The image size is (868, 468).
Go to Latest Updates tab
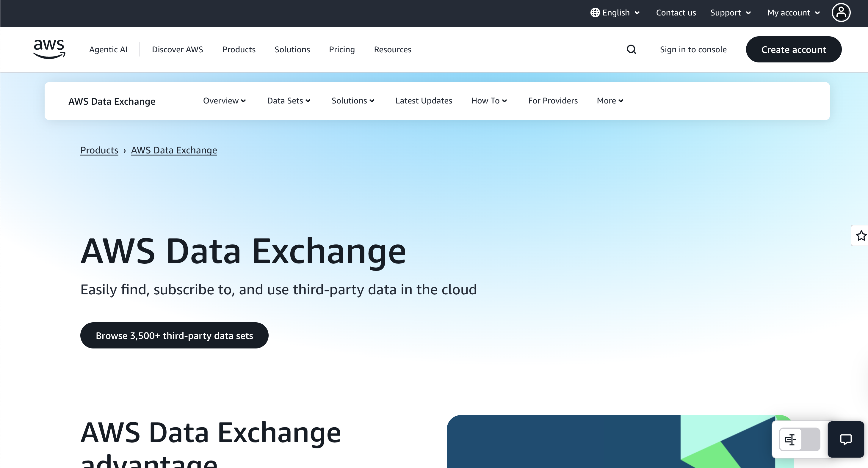(x=424, y=101)
